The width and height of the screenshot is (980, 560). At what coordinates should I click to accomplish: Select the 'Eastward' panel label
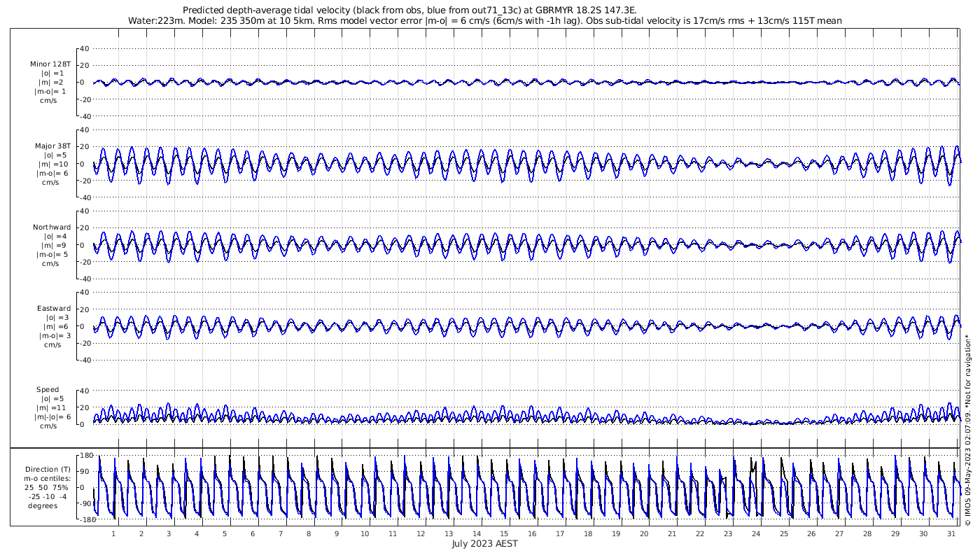pos(54,309)
